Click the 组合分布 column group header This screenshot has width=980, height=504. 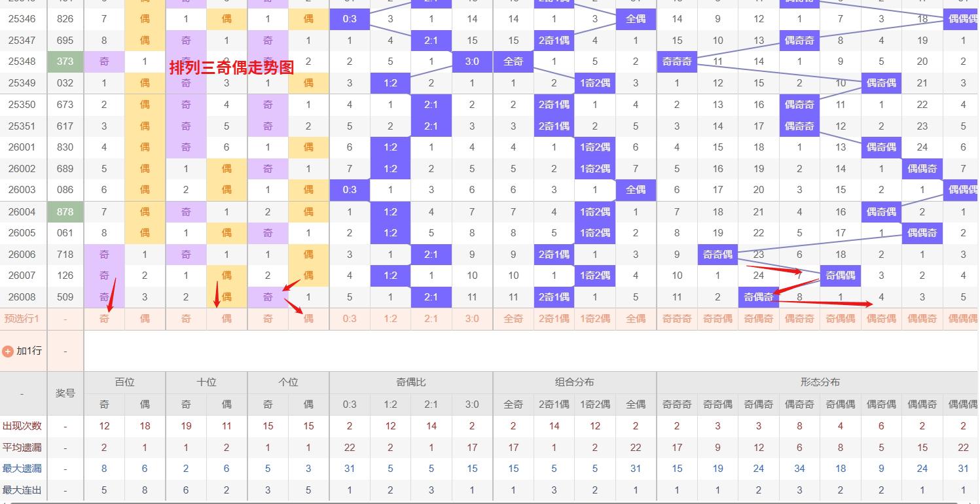[x=574, y=382]
